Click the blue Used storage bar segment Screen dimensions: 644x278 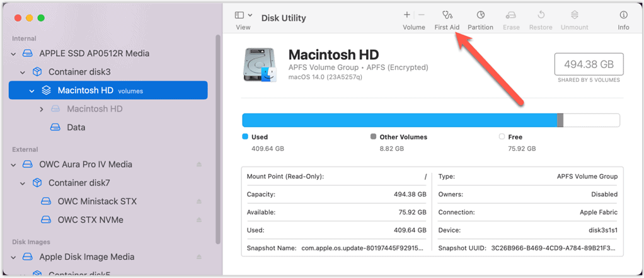pos(399,120)
